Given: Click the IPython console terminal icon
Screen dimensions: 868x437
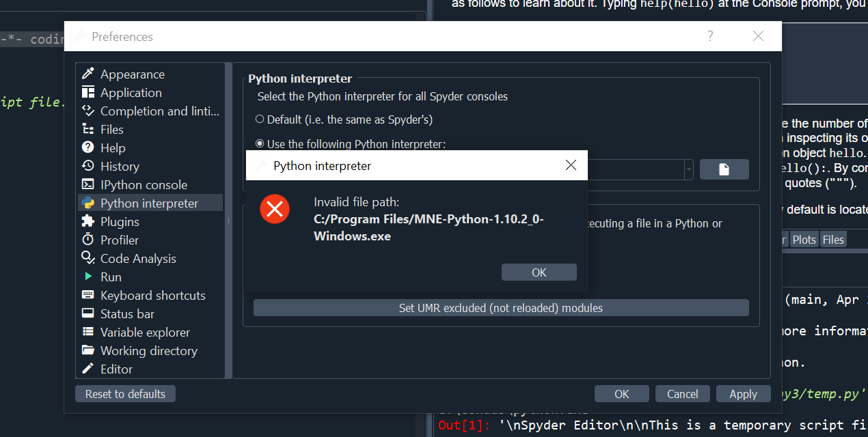Looking at the screenshot, I should [87, 184].
